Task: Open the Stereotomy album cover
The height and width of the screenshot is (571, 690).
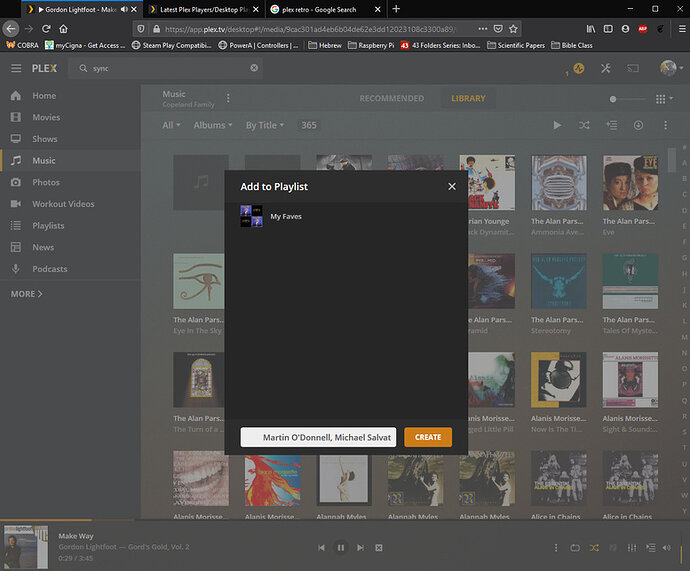Action: (x=559, y=281)
